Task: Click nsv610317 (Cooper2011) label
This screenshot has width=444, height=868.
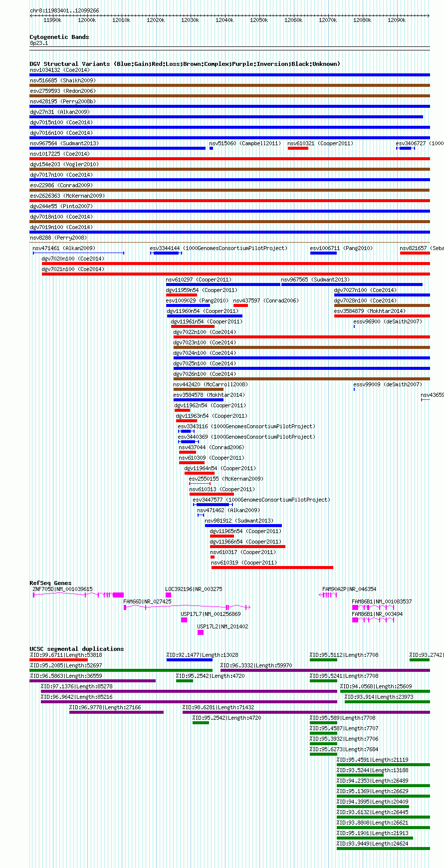Action: 243,552
